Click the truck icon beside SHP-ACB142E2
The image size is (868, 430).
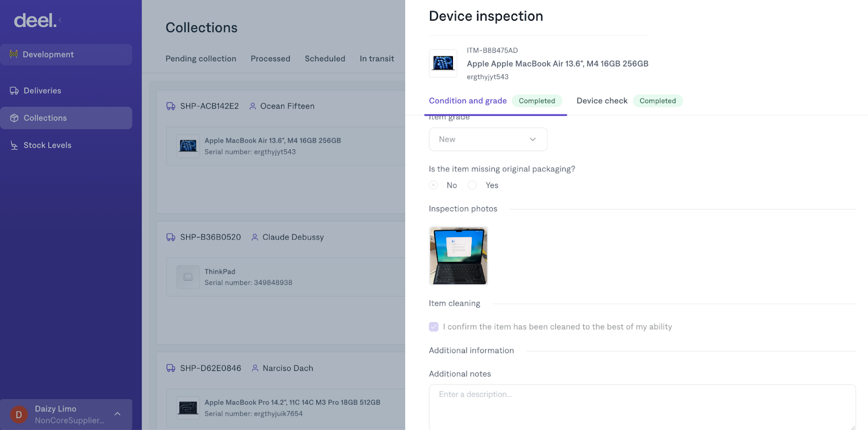click(170, 106)
